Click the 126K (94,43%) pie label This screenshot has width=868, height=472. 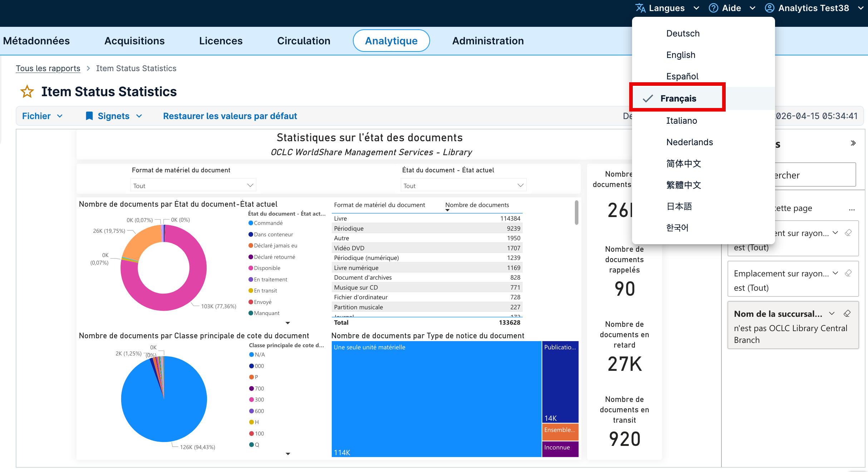click(198, 447)
